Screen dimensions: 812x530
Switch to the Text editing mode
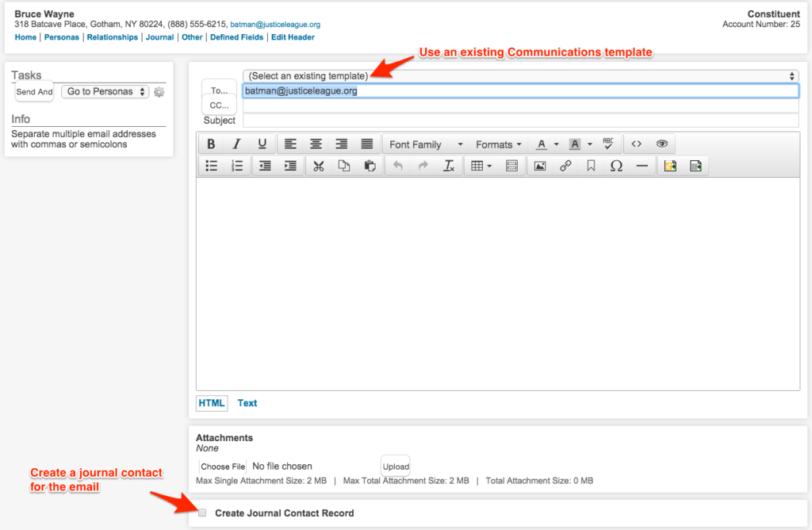tap(247, 403)
